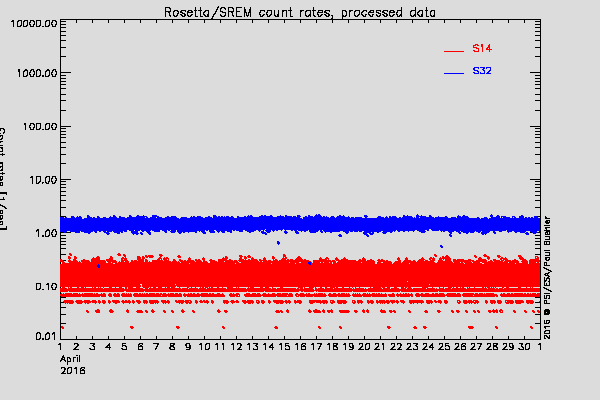Screen dimensions: 600x400
Task: Click the 'April' month label
Action: coord(70,358)
